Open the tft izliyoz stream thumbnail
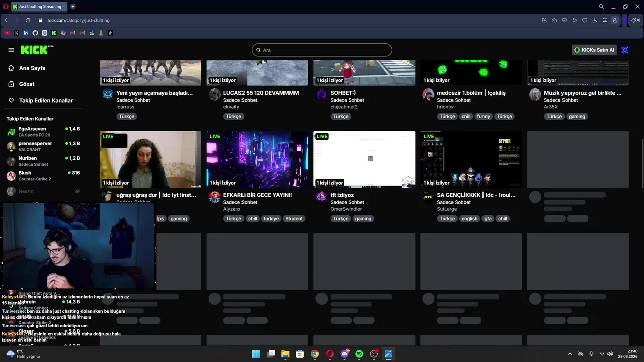Viewport: 644px width, 362px height. [x=364, y=159]
